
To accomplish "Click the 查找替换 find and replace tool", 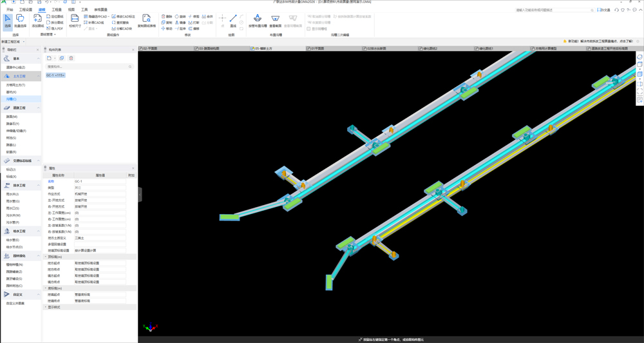I will [122, 23].
